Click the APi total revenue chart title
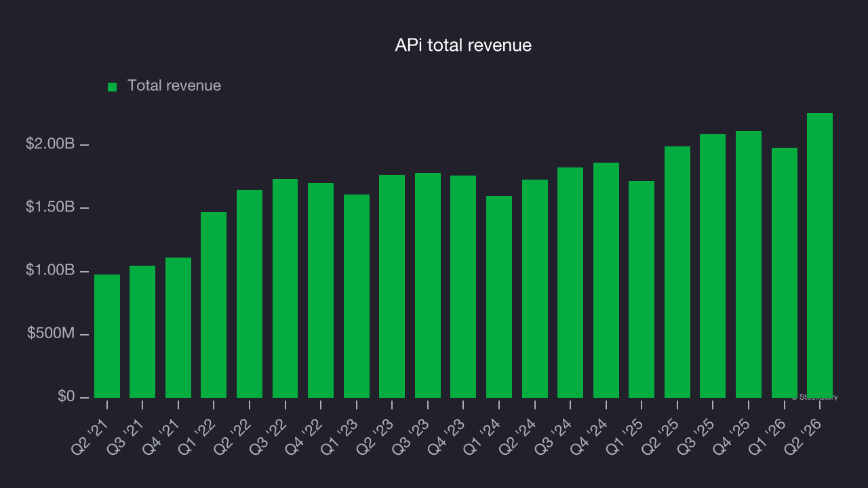868x488 pixels. pyautogui.click(x=463, y=45)
